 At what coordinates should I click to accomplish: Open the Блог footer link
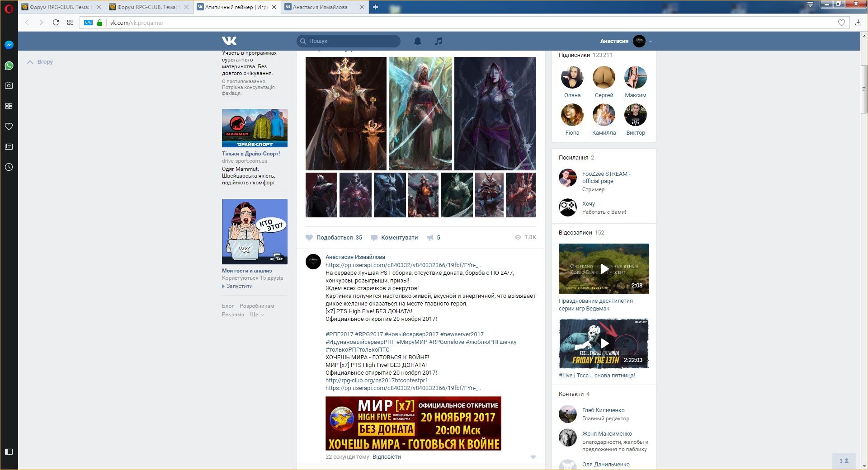point(228,306)
